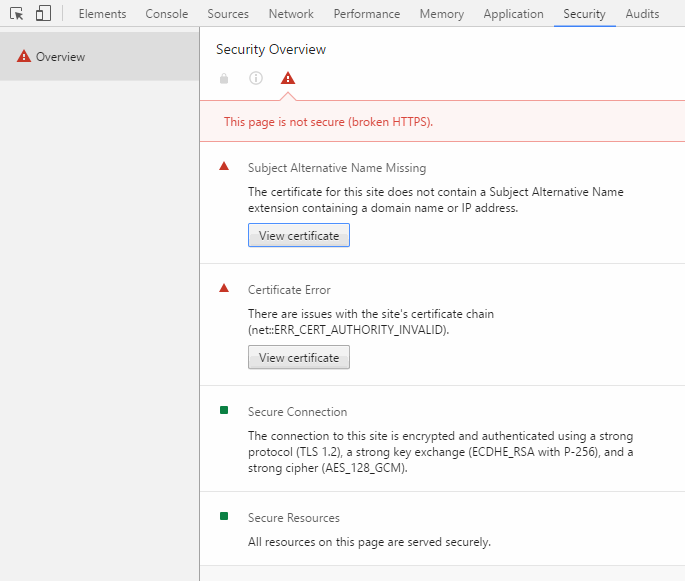Open the Elements tab
This screenshot has width=685, height=581.
coord(102,14)
